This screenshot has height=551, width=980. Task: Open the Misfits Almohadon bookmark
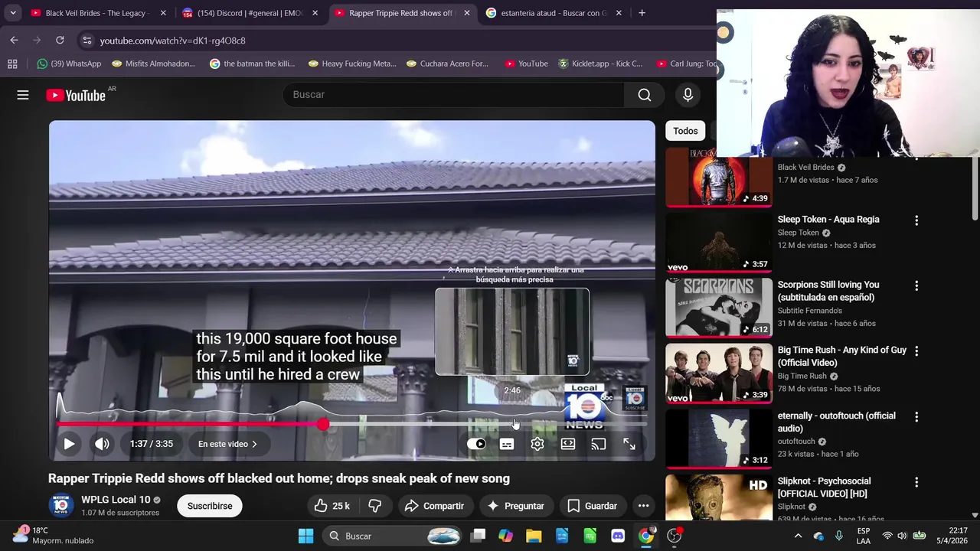pos(153,64)
